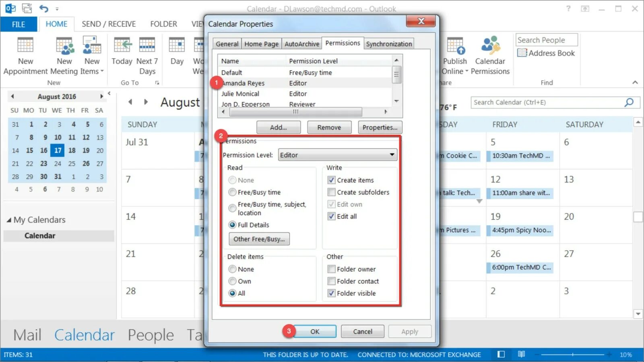
Task: Collapse the ribbon using the caret
Action: coord(635,82)
